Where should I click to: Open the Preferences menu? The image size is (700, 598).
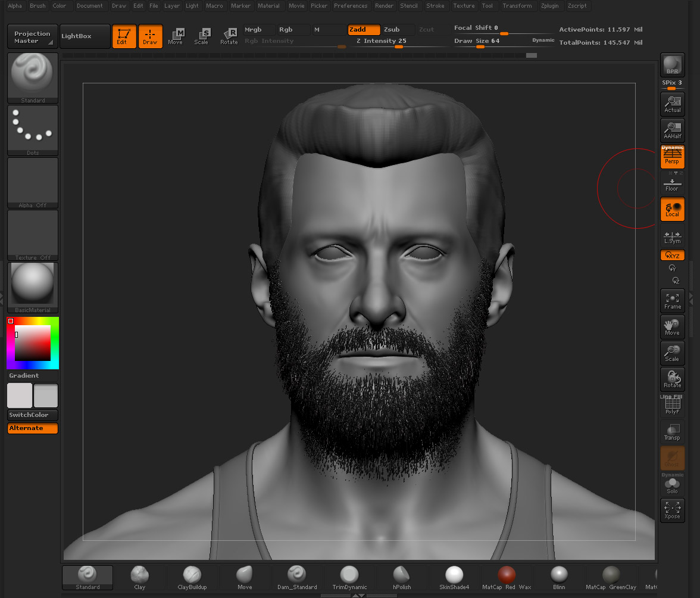coord(351,6)
